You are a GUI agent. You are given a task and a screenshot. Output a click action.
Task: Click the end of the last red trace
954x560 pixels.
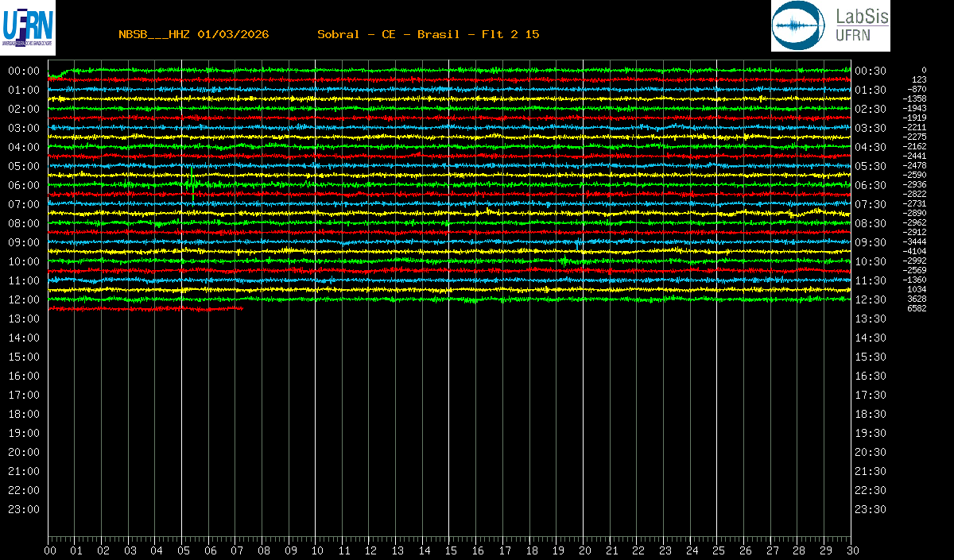[241, 308]
